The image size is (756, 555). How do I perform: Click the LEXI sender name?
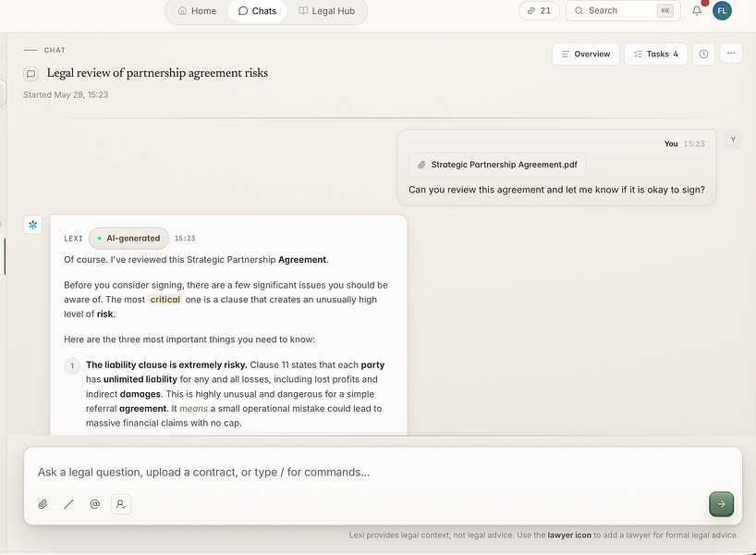[x=73, y=239]
